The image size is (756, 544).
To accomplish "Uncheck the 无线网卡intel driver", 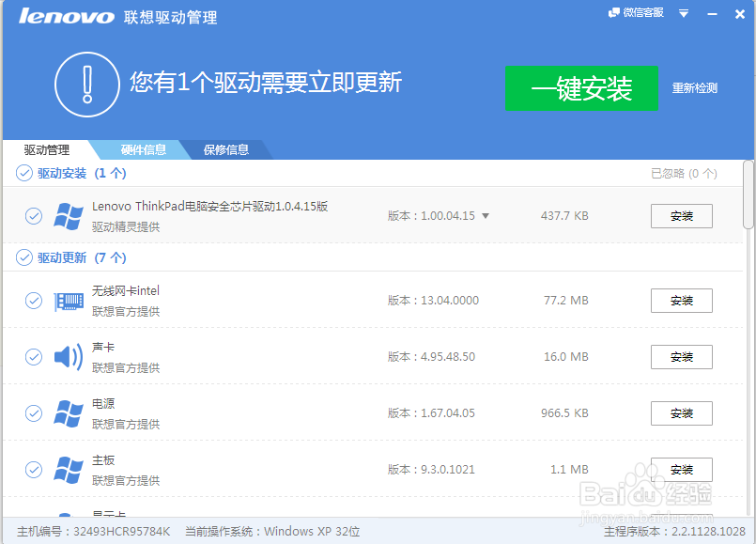I will point(34,301).
